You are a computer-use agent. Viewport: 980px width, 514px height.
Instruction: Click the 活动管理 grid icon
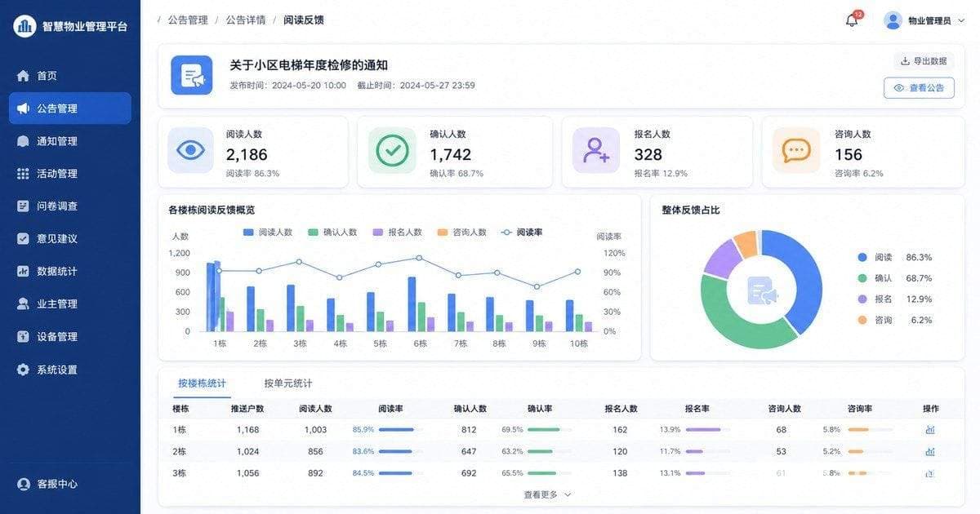pos(23,174)
